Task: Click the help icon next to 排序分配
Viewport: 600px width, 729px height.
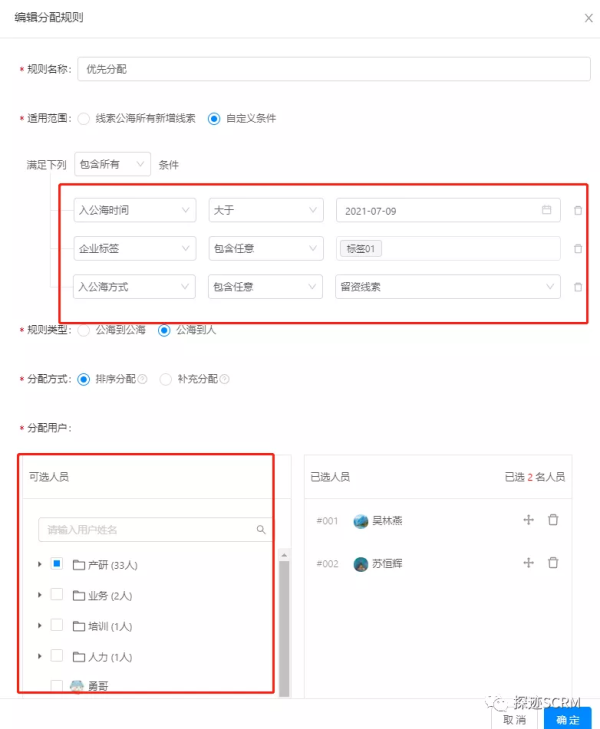Action: pyautogui.click(x=143, y=379)
